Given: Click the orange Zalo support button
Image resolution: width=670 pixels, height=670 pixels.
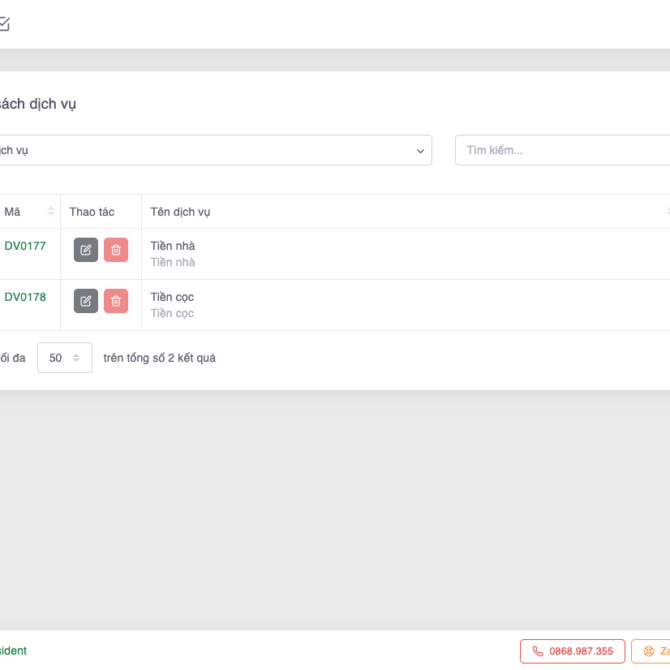Looking at the screenshot, I should (652, 651).
